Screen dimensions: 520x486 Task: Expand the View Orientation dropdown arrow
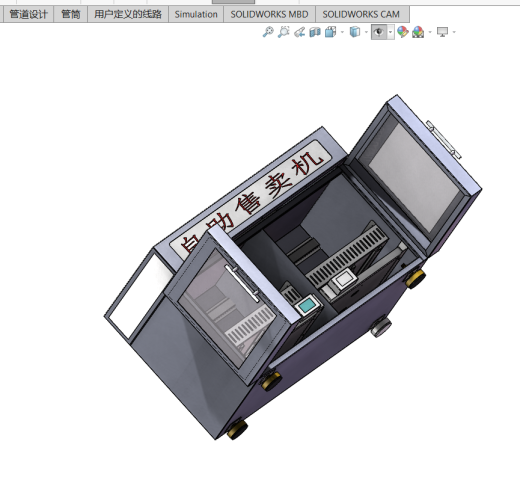pyautogui.click(x=342, y=32)
